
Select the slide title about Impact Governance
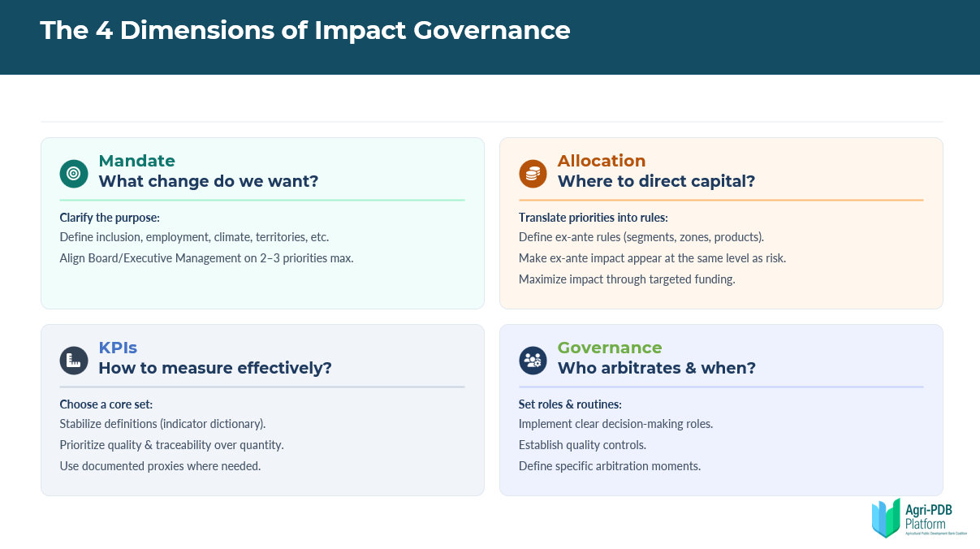(x=304, y=30)
